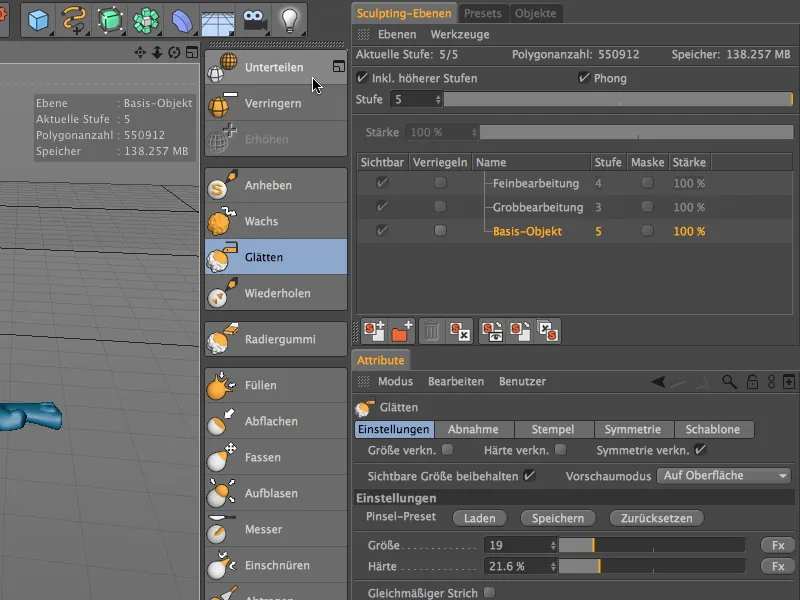This screenshot has height=600, width=800.
Task: Add a new sculpt layer
Action: (x=374, y=332)
